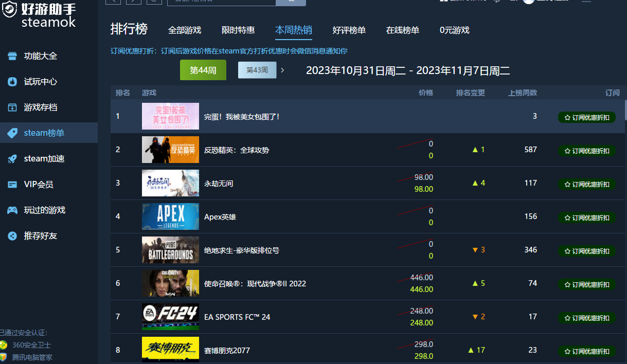Image resolution: width=627 pixels, height=364 pixels.
Task: Open the 游戏存档 sidebar section
Action: click(x=40, y=107)
